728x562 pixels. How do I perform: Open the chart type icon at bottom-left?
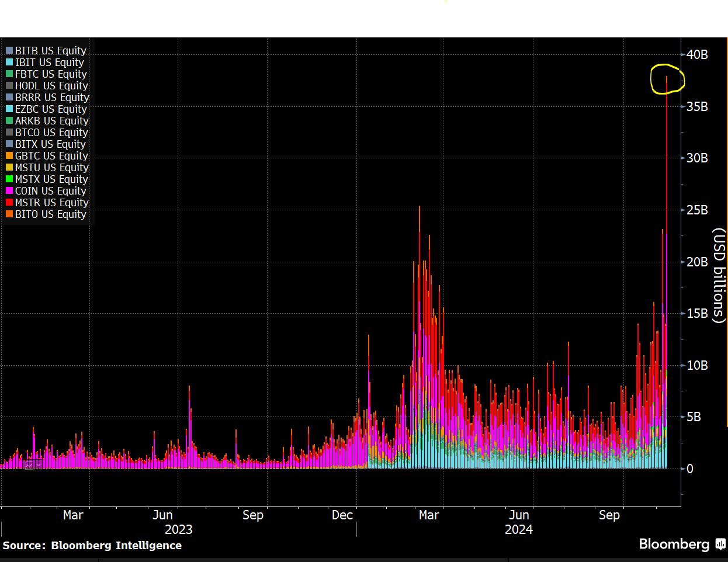[29, 465]
